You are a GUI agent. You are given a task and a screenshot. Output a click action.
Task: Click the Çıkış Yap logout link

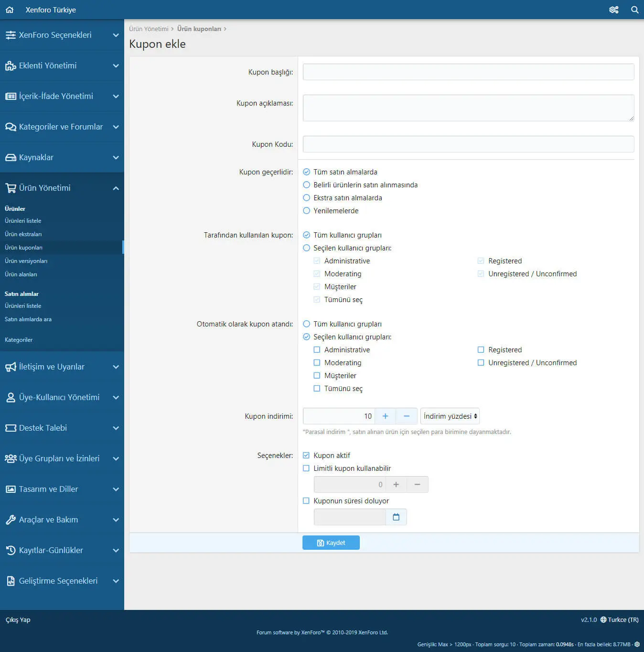click(x=18, y=619)
